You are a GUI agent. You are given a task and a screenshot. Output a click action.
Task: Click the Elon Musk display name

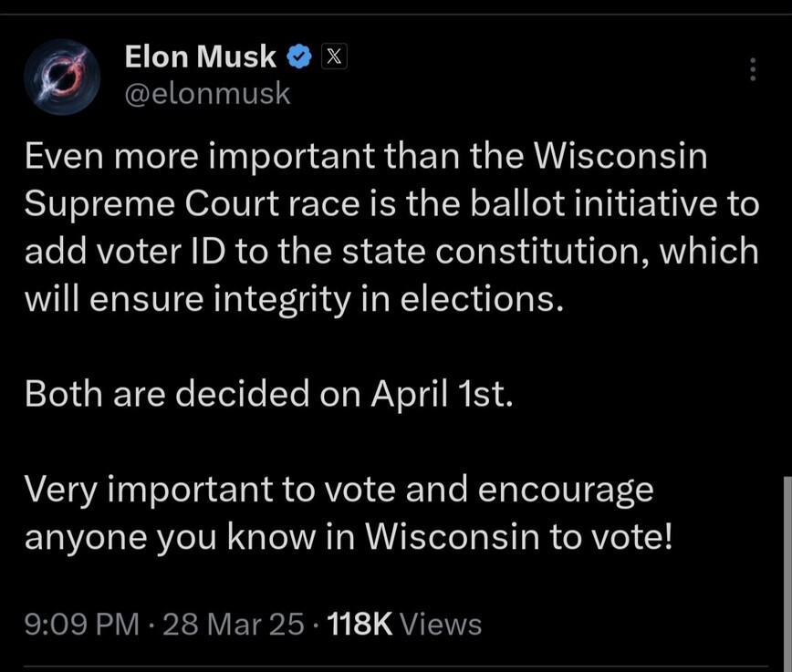(200, 57)
